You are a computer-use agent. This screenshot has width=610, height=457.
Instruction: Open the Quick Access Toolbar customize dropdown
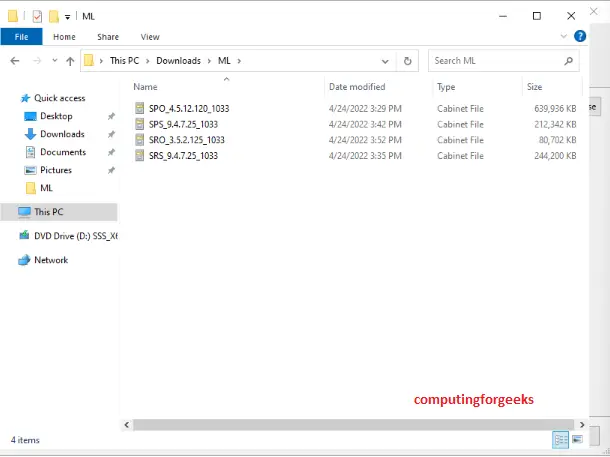coord(67,17)
